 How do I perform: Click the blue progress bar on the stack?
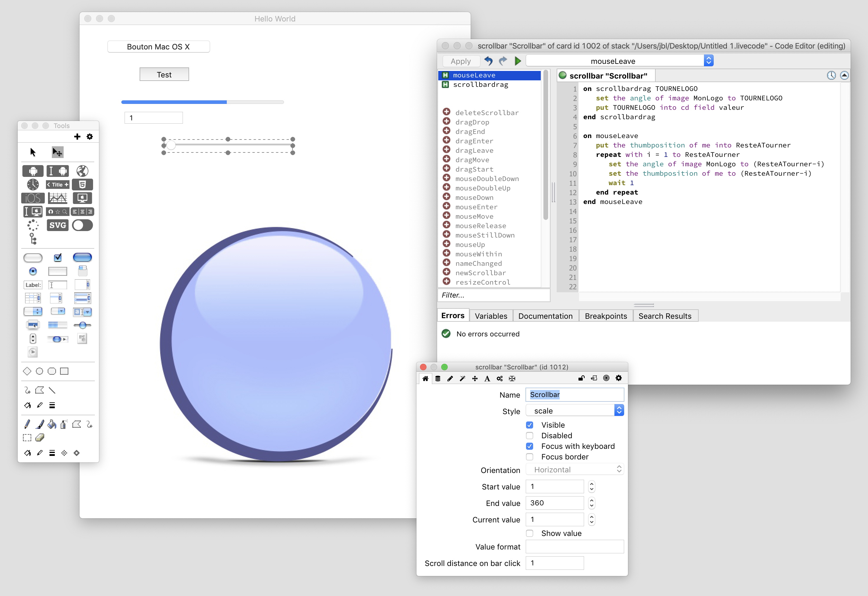(173, 102)
